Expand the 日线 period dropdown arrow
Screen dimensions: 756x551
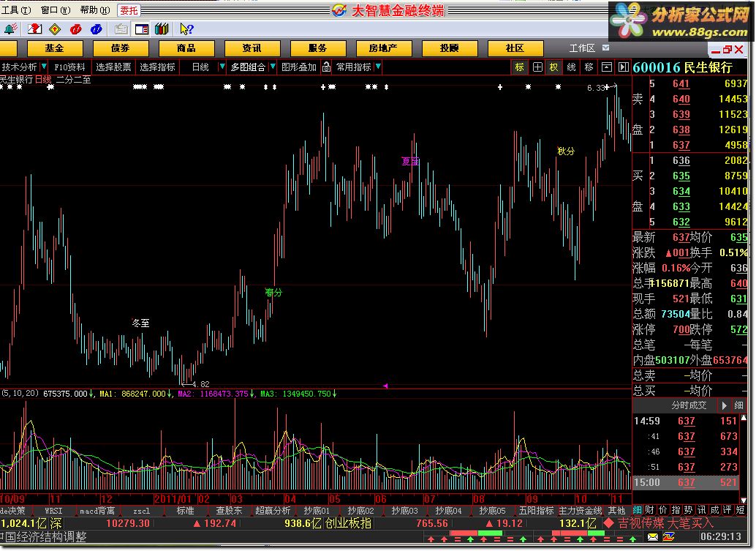[x=222, y=67]
